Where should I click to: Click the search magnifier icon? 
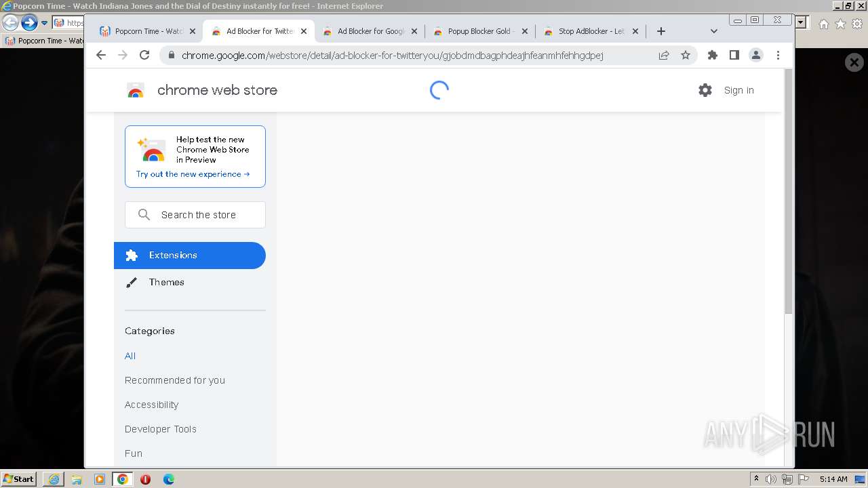pos(144,215)
